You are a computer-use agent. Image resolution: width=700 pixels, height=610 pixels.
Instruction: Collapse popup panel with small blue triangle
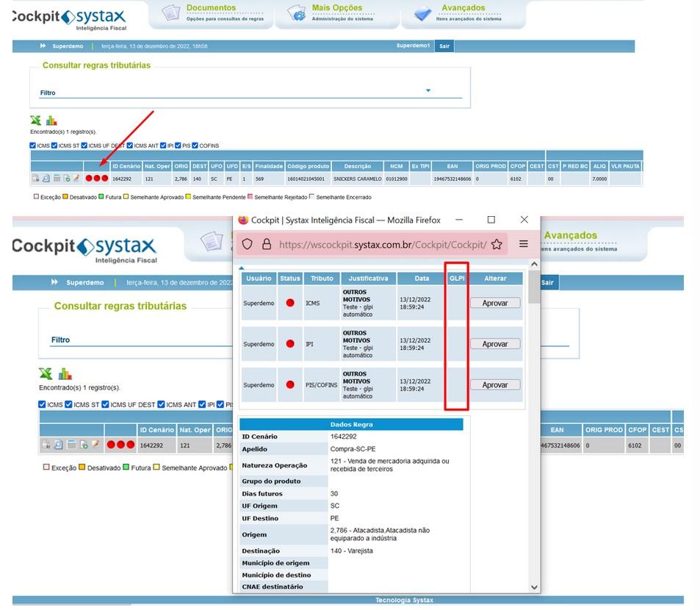[242, 268]
